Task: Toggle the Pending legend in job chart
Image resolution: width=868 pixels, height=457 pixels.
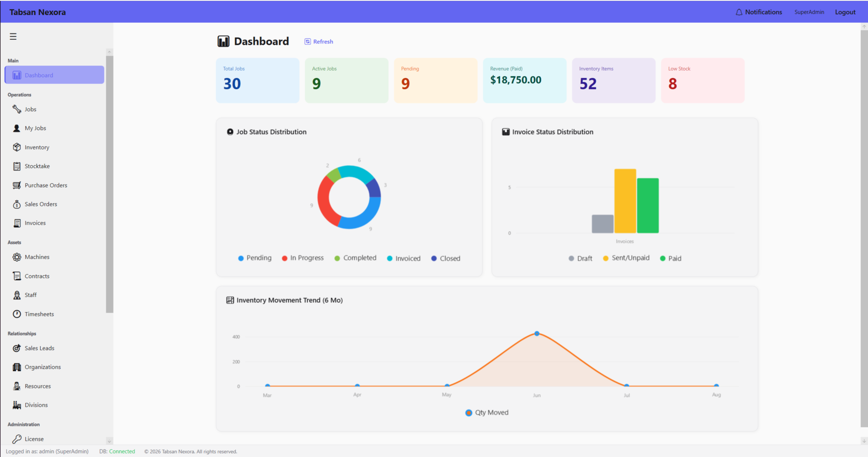Action: 255,258
